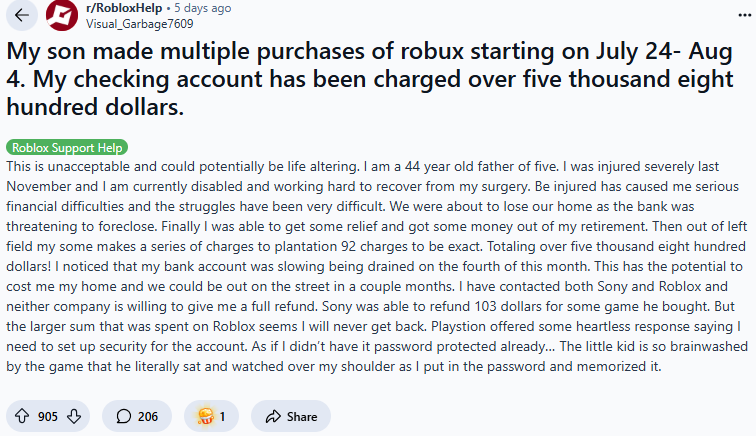Click the Share button label
This screenshot has height=436, width=756.
coord(302,415)
